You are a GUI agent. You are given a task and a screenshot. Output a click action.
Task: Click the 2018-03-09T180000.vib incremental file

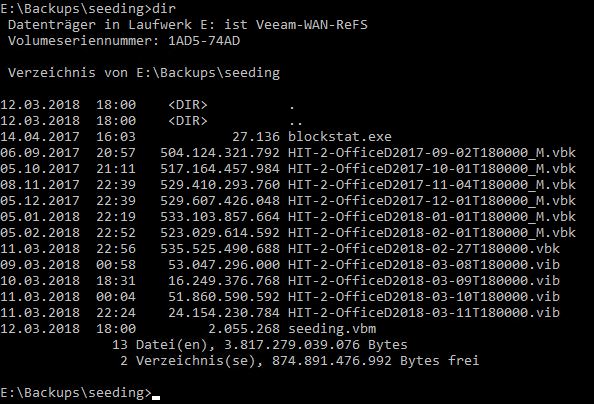pos(424,280)
